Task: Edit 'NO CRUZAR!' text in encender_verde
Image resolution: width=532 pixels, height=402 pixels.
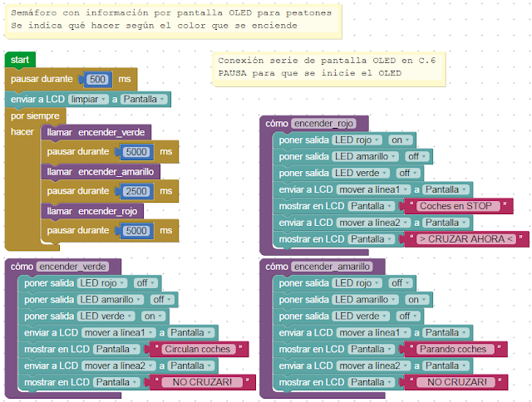Action: [202, 382]
